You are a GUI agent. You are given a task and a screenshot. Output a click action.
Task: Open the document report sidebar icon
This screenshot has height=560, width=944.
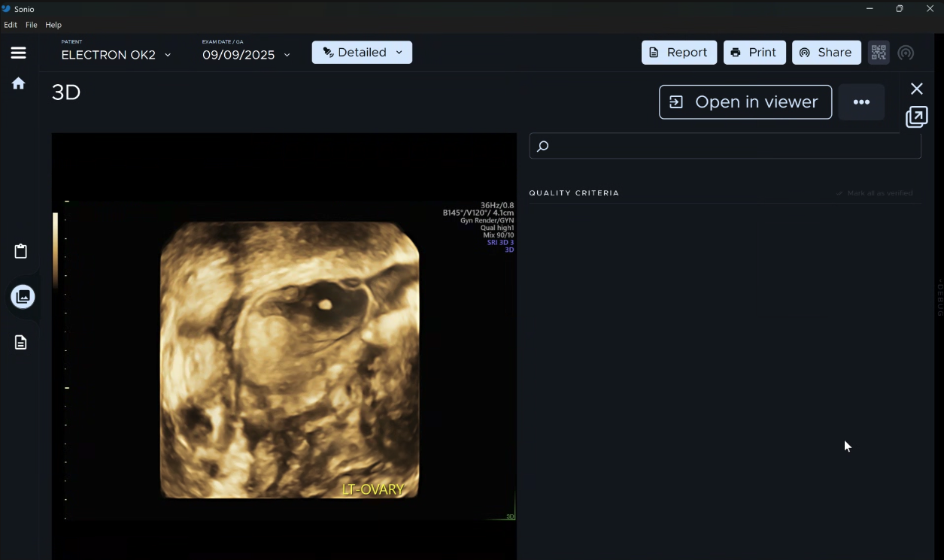click(x=21, y=343)
